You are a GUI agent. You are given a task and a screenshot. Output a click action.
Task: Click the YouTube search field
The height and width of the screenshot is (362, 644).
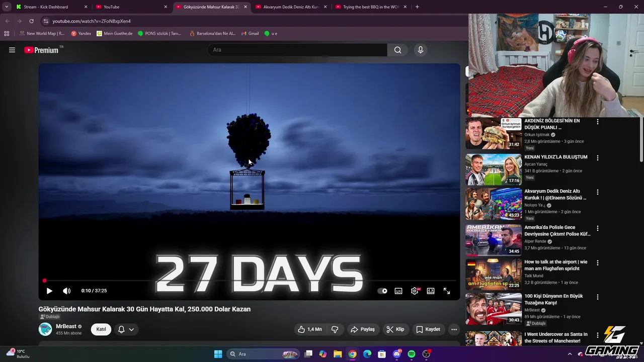click(297, 50)
